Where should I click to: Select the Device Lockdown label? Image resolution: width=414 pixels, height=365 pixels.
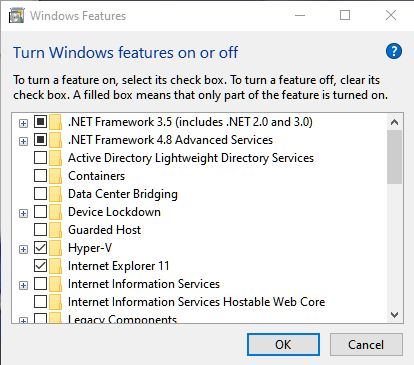tap(114, 212)
